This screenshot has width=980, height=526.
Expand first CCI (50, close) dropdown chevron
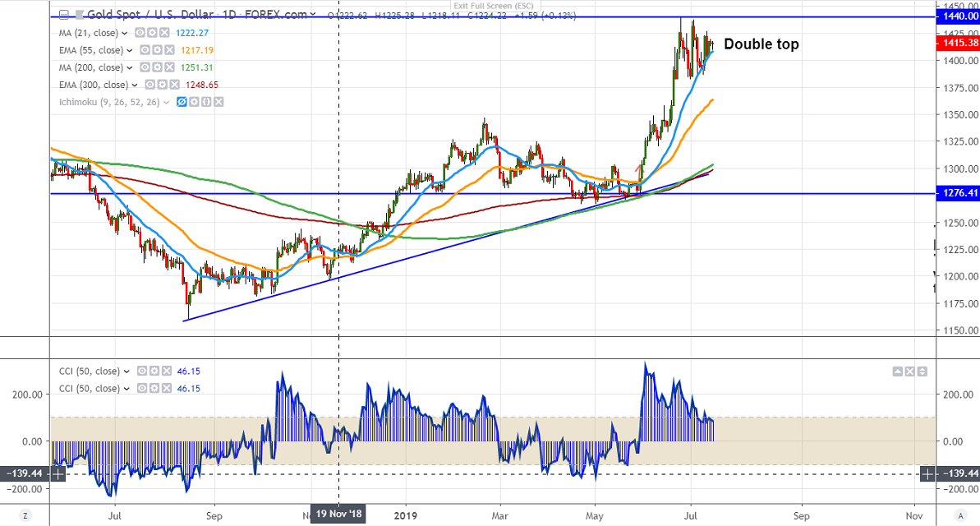click(127, 371)
